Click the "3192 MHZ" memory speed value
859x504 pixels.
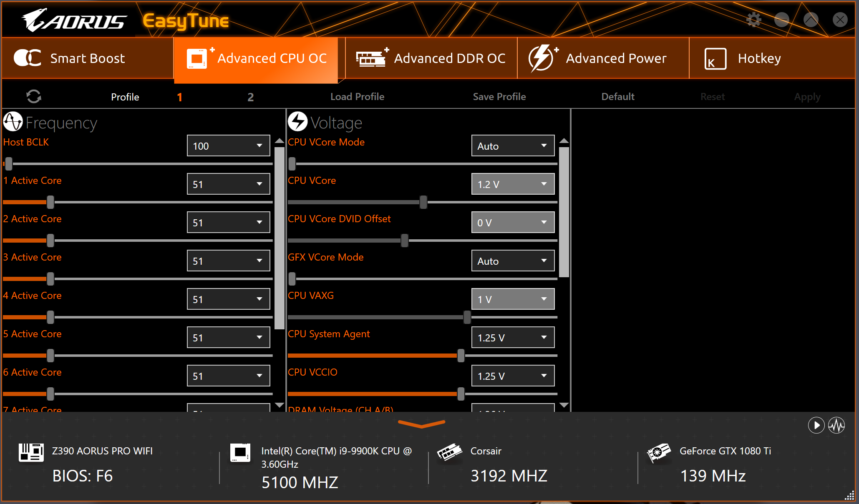pyautogui.click(x=509, y=476)
